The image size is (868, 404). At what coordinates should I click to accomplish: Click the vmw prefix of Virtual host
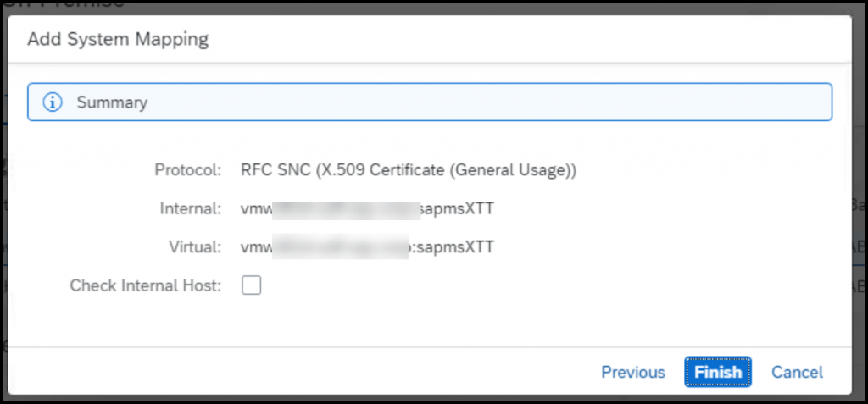[256, 246]
